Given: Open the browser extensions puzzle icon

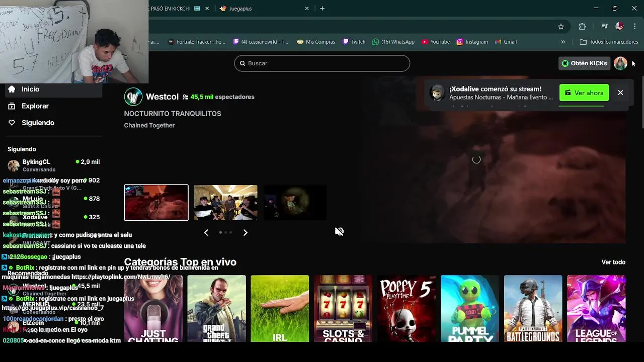Looking at the screenshot, I should 582,27.
